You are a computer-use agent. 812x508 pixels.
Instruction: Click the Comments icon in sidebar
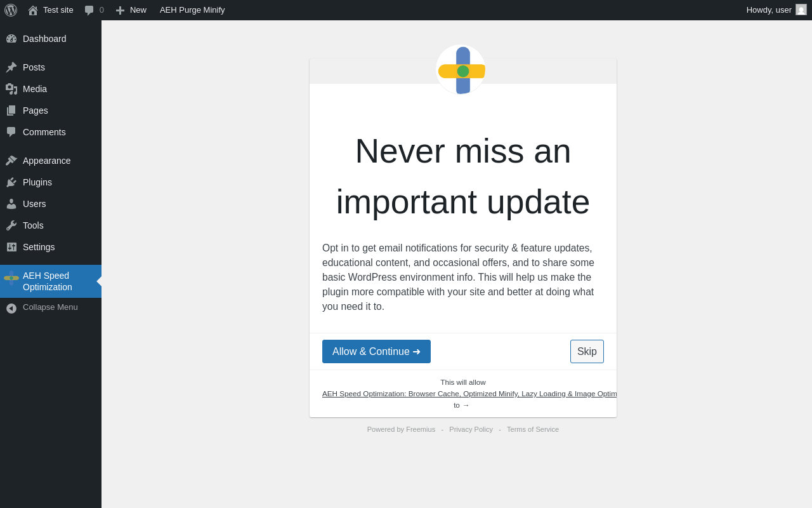pos(11,132)
